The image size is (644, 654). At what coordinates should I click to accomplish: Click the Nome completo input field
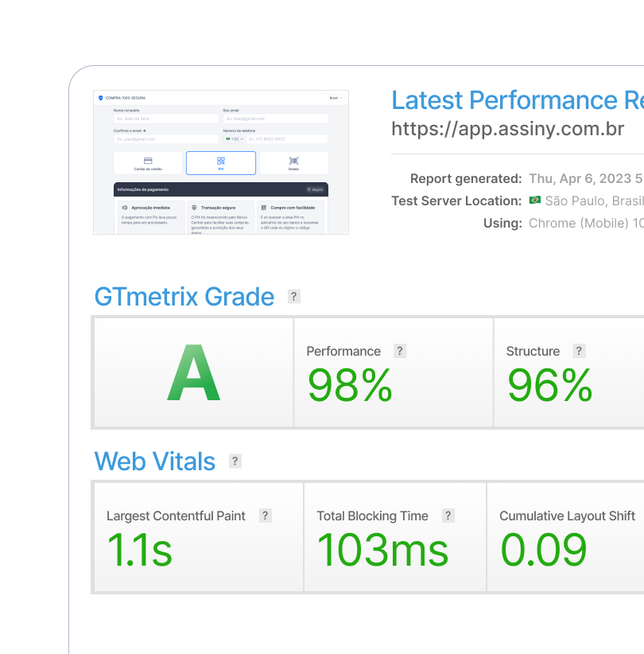(x=165, y=119)
